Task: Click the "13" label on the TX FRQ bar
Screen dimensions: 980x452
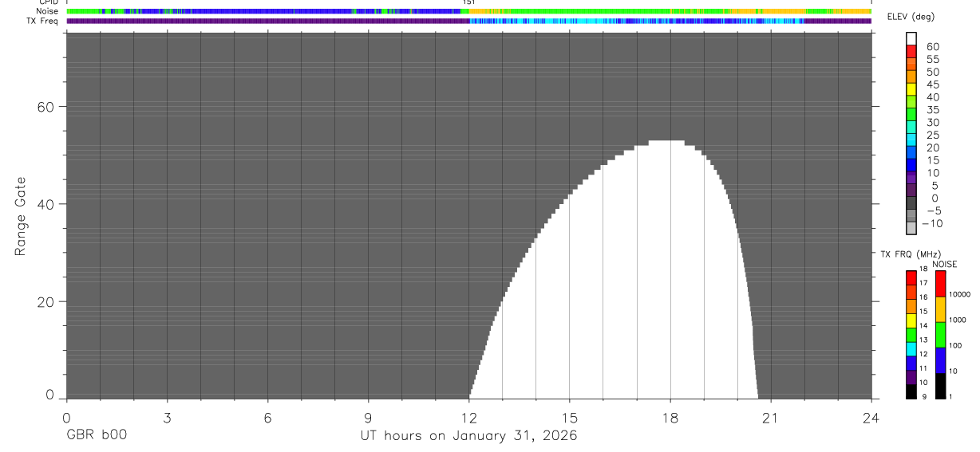Action: [923, 340]
